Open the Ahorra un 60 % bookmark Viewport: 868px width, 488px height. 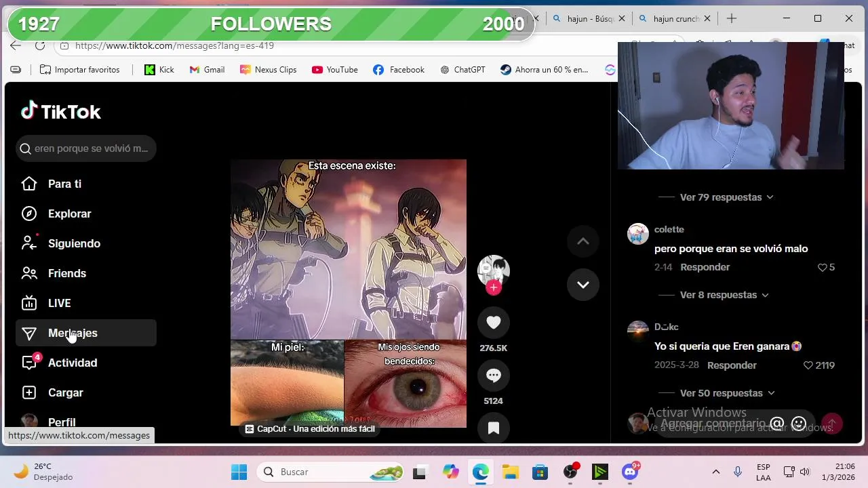click(545, 70)
